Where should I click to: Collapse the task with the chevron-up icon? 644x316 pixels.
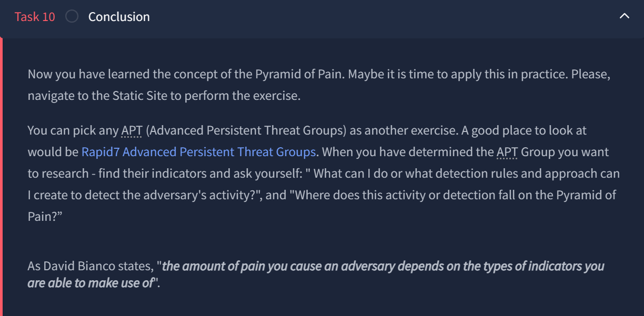625,16
